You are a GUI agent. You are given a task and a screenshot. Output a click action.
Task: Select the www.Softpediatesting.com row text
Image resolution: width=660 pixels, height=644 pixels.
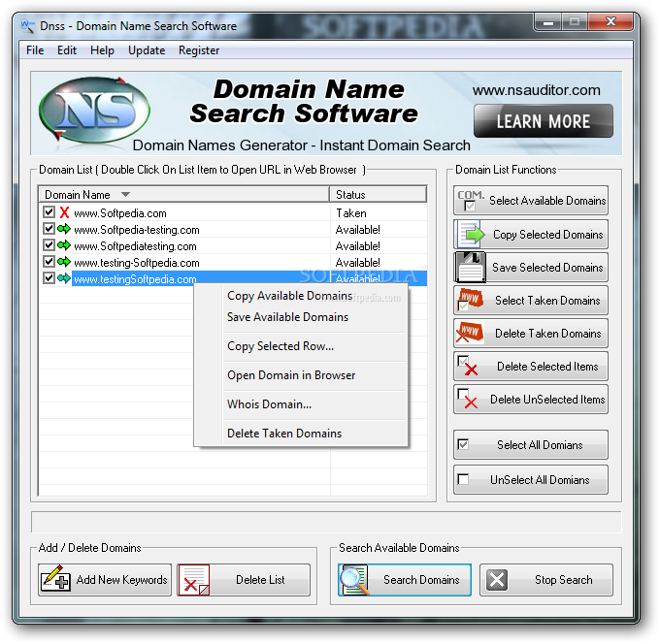(x=135, y=246)
